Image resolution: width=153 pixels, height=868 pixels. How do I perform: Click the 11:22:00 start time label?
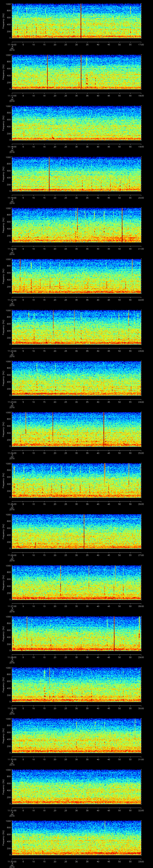point(12,351)
